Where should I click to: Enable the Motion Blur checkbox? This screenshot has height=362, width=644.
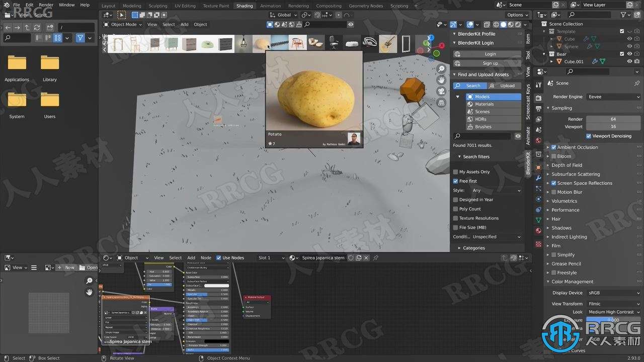click(x=554, y=192)
